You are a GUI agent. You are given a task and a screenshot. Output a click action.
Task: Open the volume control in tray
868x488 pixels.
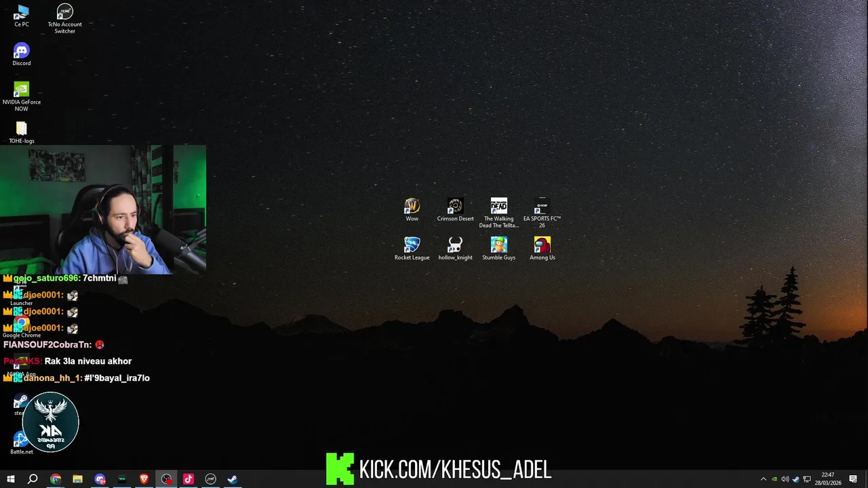[x=785, y=479]
